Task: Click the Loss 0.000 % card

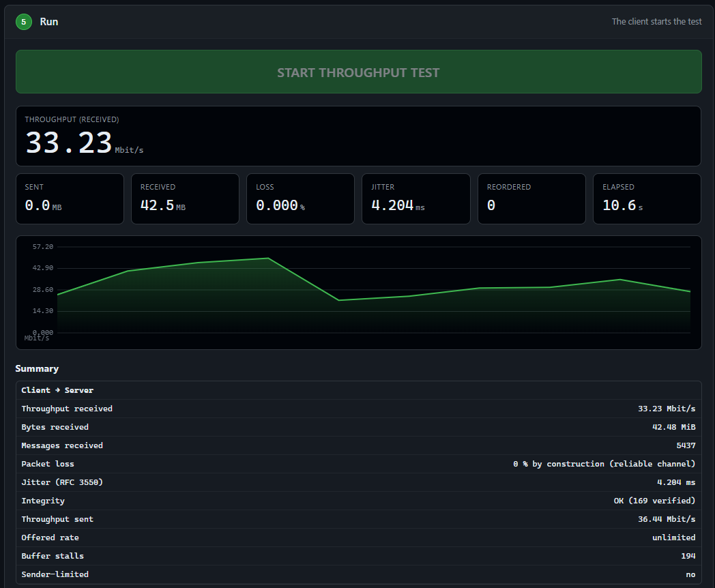Action: pos(300,199)
